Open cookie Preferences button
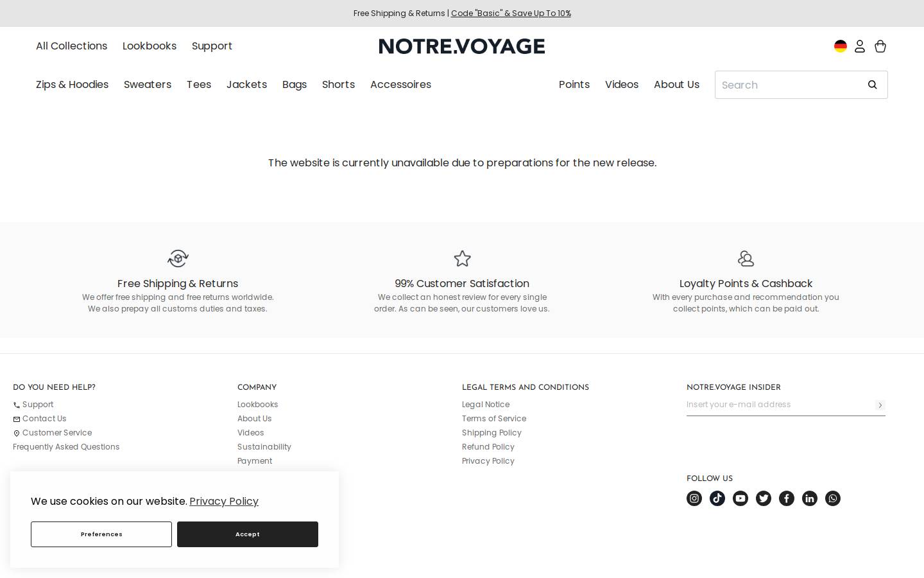 click(101, 534)
